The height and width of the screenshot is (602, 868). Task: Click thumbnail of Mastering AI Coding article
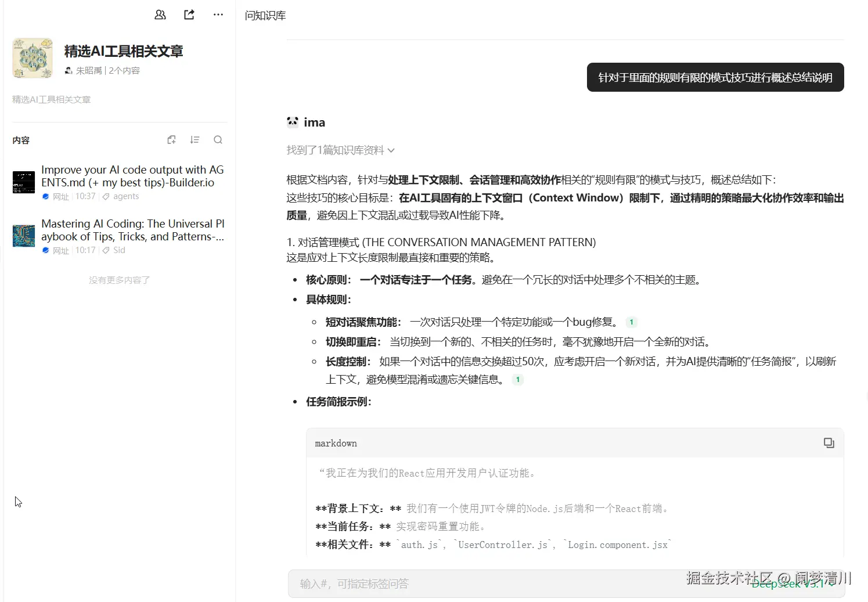tap(24, 236)
